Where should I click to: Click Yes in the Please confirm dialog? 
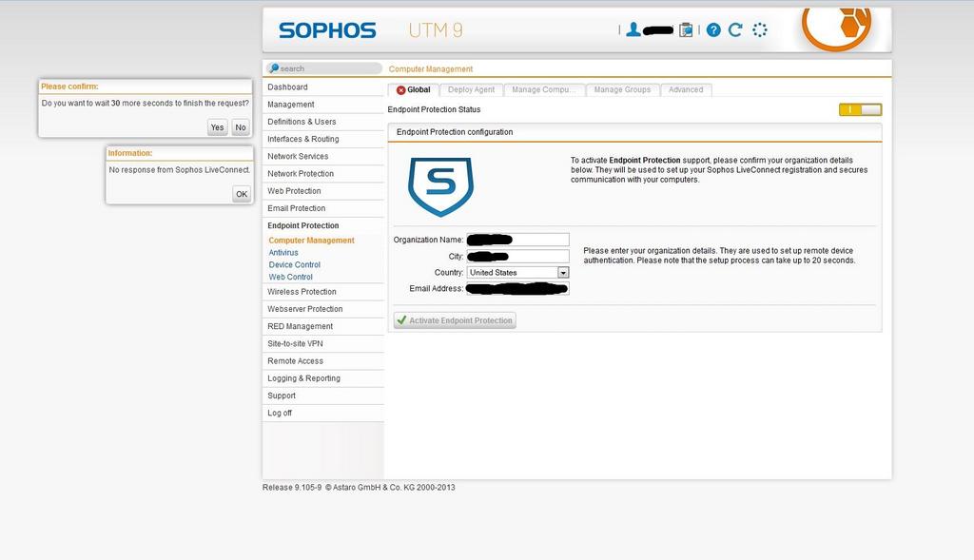pyautogui.click(x=218, y=127)
